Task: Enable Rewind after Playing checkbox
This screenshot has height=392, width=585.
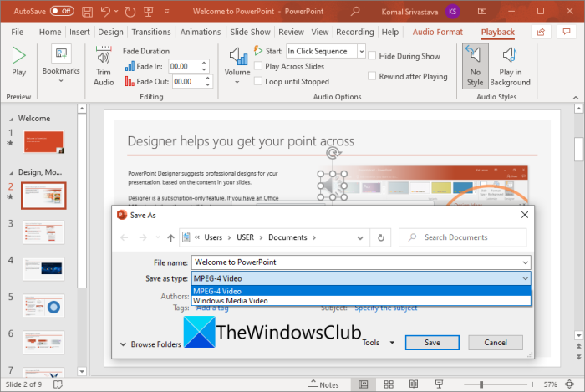Action: [x=372, y=76]
